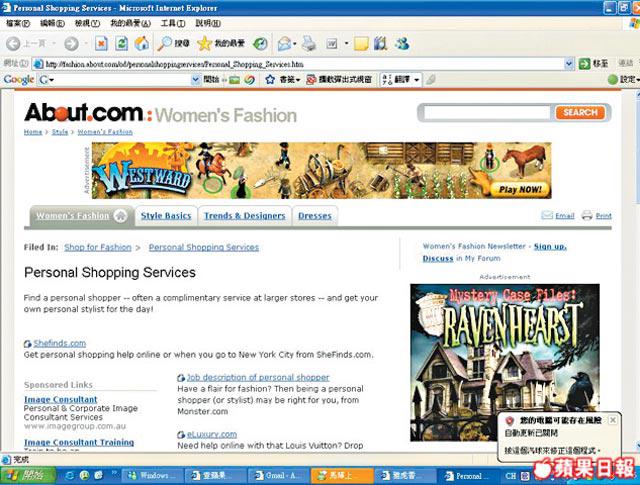Click the IE Back arrow button
Image resolution: width=640 pixels, height=485 pixels.
(13, 43)
